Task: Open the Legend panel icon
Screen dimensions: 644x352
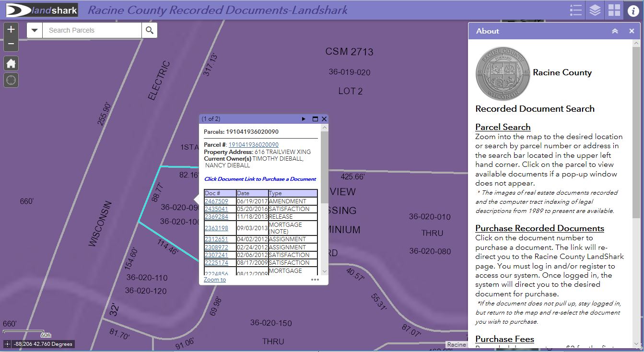Action: click(575, 10)
